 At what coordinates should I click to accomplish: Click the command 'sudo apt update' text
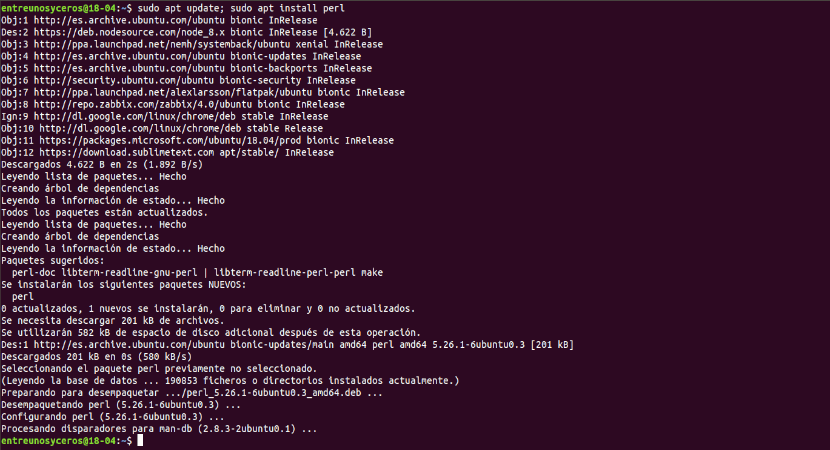[x=178, y=8]
